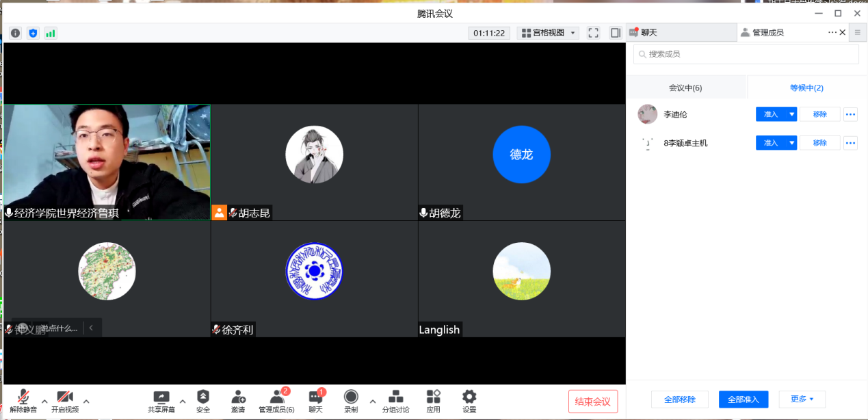Unmute microphone (解除静音)
Viewport: 868px width, 420px height.
(x=23, y=397)
